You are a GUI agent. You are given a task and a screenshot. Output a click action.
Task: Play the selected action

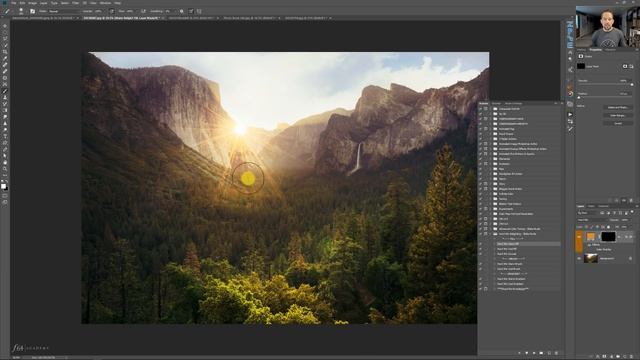[x=534, y=353]
